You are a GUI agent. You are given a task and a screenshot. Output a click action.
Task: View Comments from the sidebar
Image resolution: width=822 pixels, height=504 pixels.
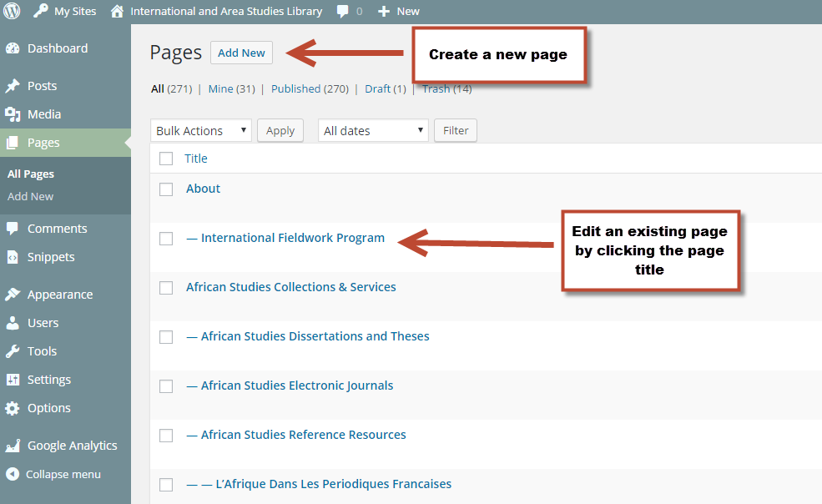tap(58, 228)
